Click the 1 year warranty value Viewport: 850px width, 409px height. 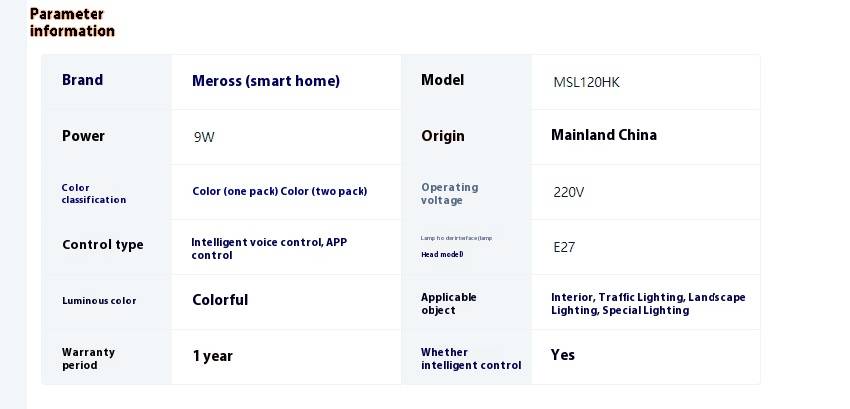click(x=212, y=356)
